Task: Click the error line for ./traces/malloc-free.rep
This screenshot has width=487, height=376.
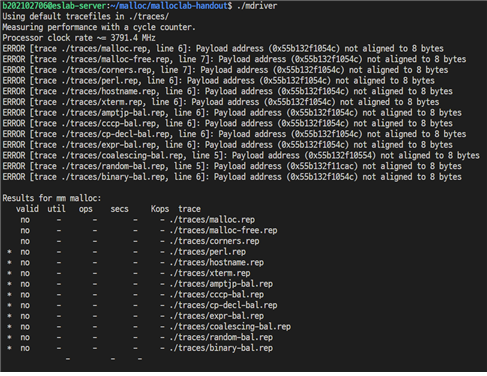Action: point(234,59)
